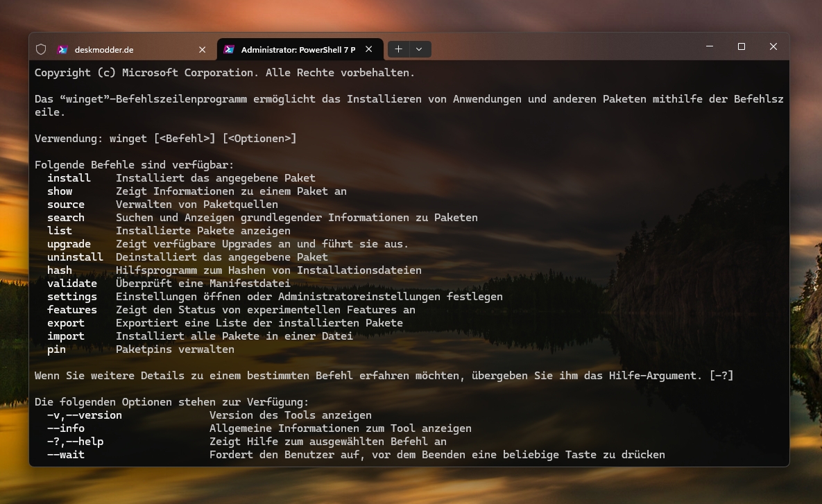
Task: Click the 'hash' command text
Action: [60, 270]
